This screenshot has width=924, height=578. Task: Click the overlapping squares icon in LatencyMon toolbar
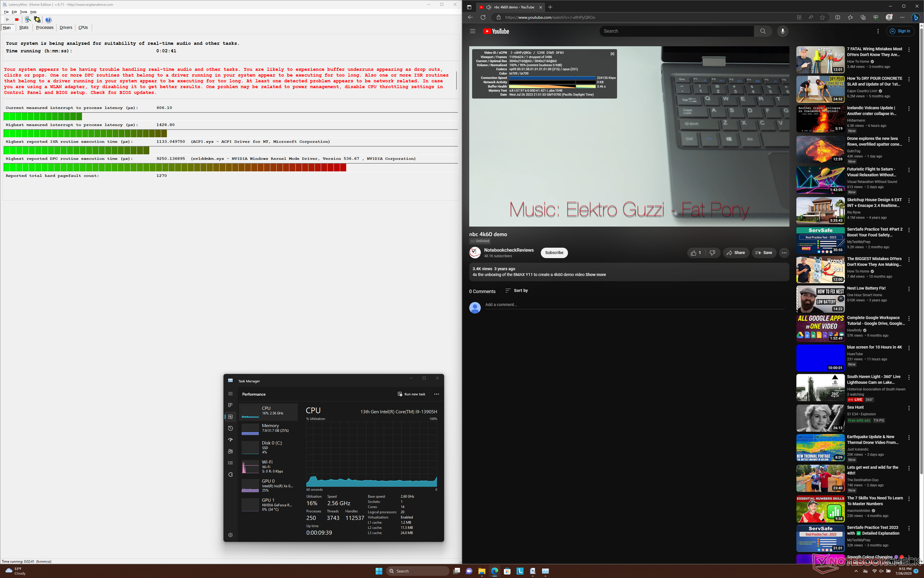pos(37,20)
